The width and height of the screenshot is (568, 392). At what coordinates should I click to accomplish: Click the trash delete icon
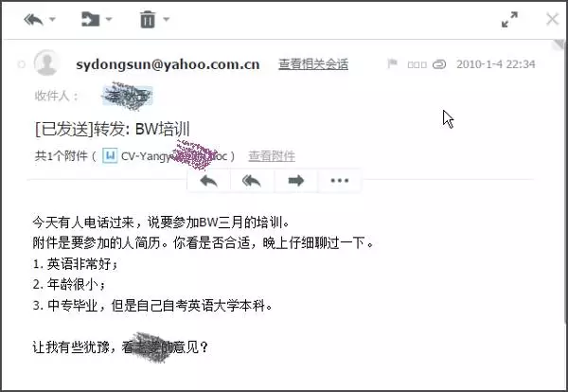[148, 19]
